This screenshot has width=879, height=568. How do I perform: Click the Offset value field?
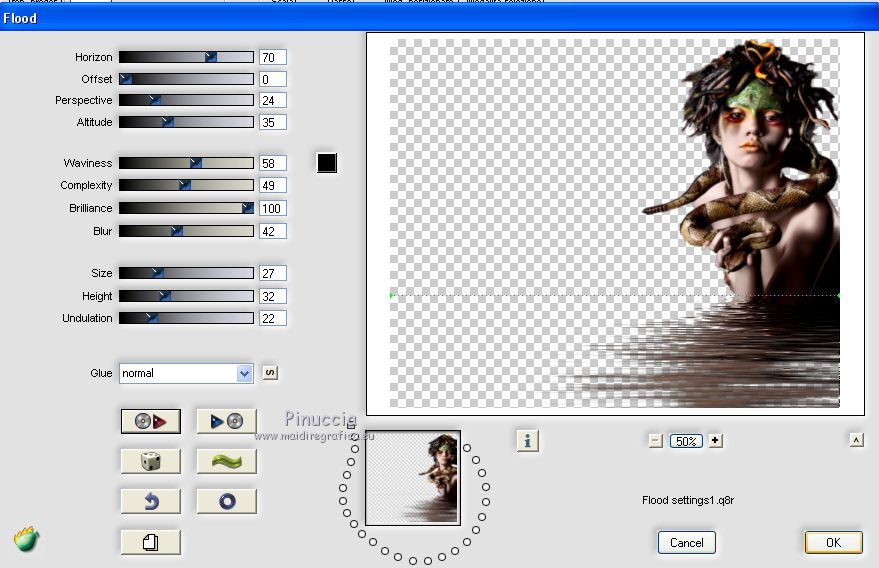[x=273, y=79]
